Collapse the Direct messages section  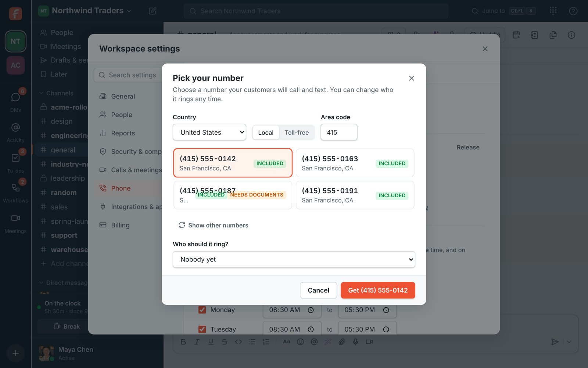coord(63,283)
